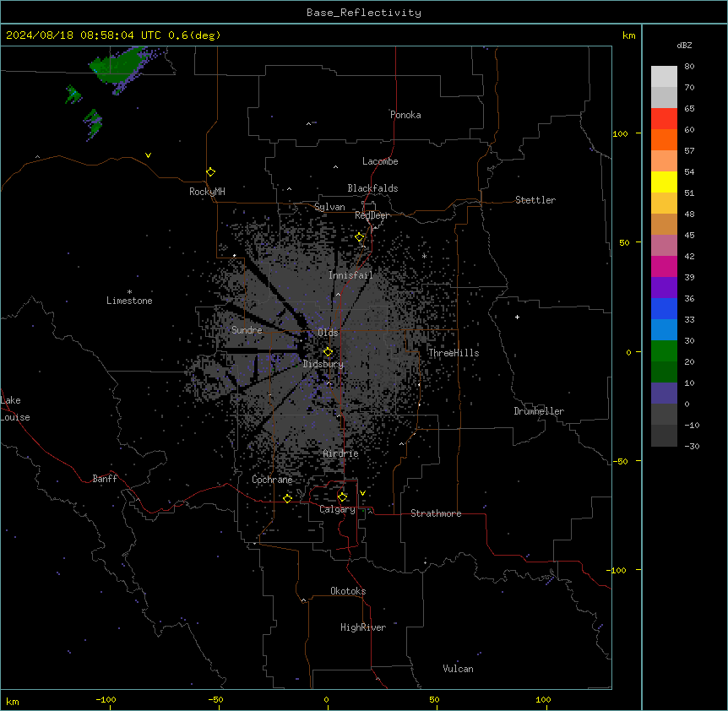Select the ThreeHills label
Viewport: 728px width, 711px height.
pos(454,353)
